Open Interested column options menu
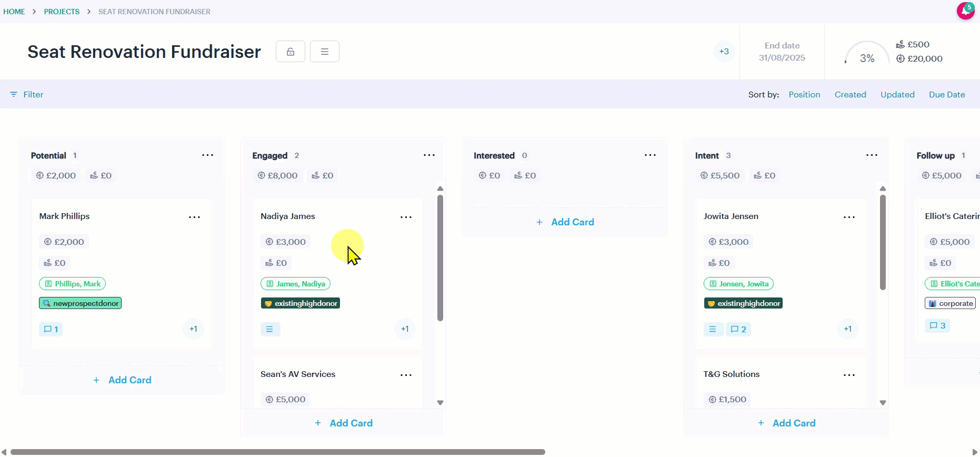The image size is (980, 457). tap(650, 155)
